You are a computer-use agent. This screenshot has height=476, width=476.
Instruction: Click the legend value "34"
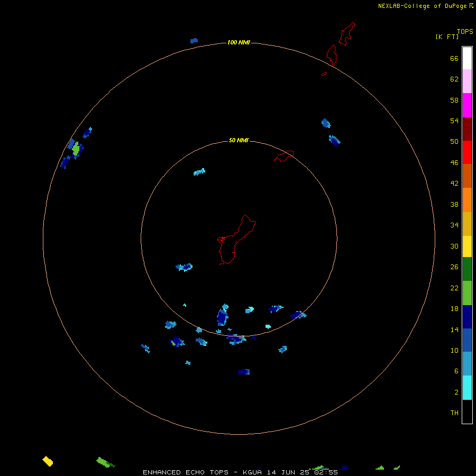(454, 225)
